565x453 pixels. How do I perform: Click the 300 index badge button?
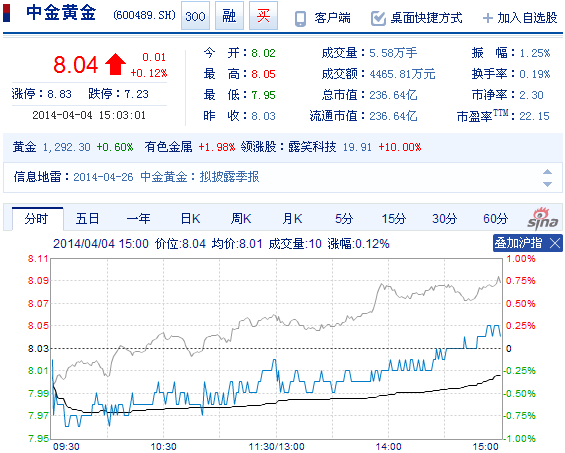coord(195,16)
